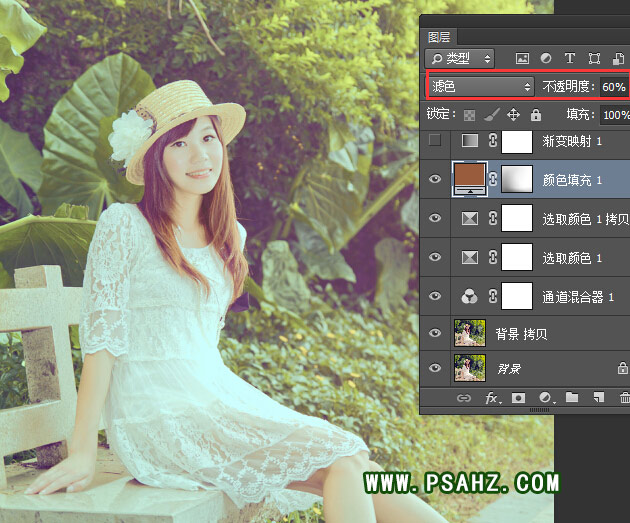Click the brown 颜色填充 1 color swatch
630x523 pixels.
(x=470, y=179)
